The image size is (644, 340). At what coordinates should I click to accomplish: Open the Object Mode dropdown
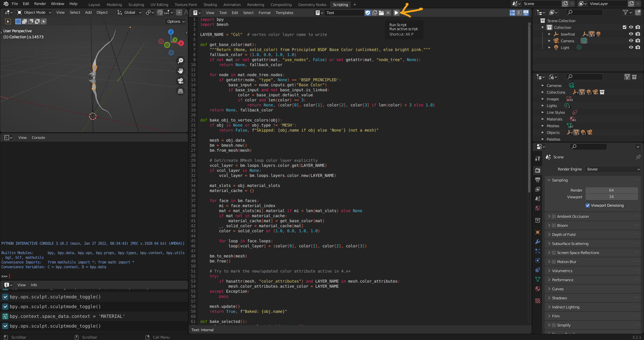pyautogui.click(x=35, y=13)
